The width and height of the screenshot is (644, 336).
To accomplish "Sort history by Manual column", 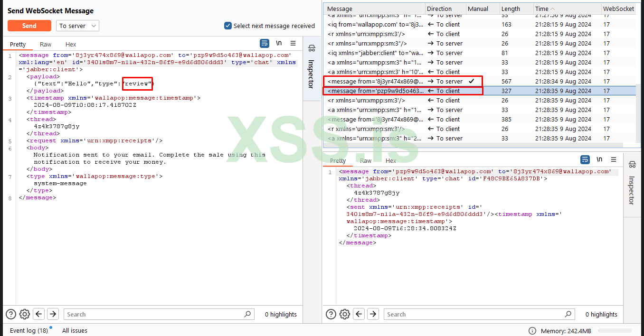I will coord(483,9).
